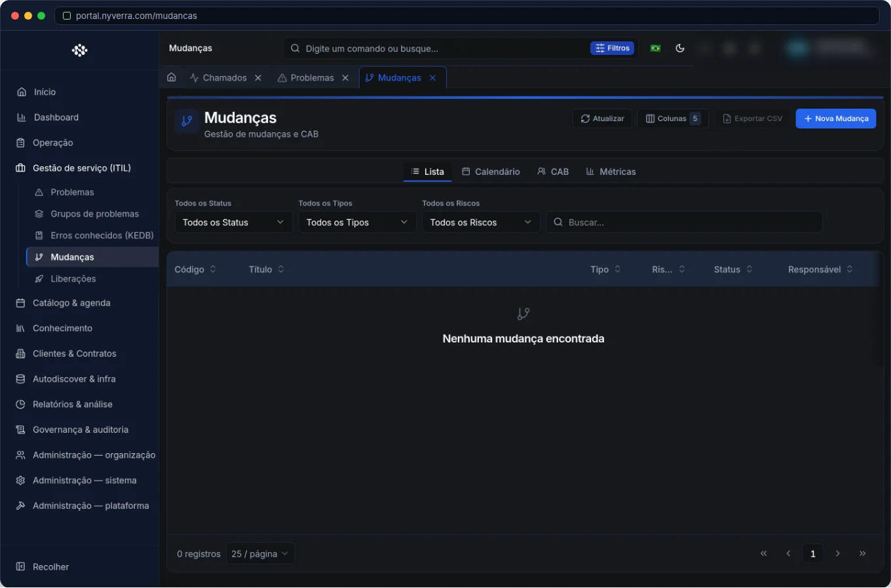The height and width of the screenshot is (588, 891).
Task: Open Governança & auditoria in sidebar
Action: tap(79, 430)
